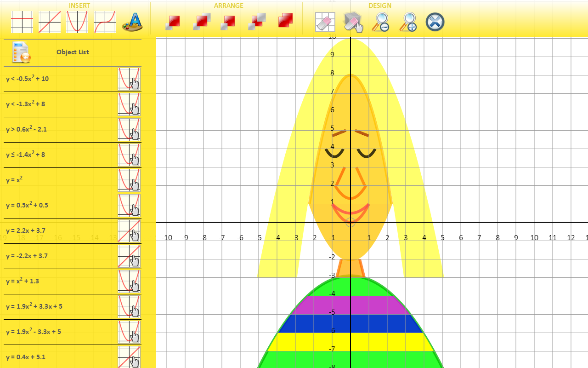Select graph icon for y = x² + 1.3
Screen dimensions: 588x368
click(129, 281)
